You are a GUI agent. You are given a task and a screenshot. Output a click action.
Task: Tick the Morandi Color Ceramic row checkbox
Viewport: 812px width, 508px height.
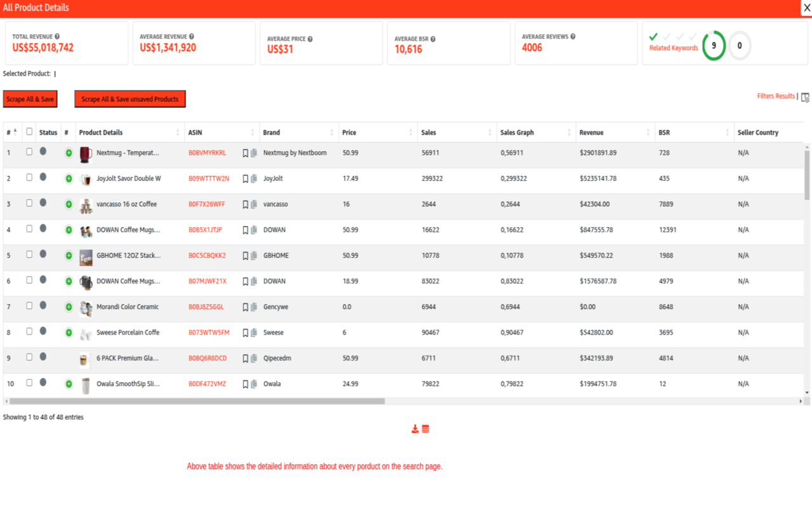click(x=29, y=305)
